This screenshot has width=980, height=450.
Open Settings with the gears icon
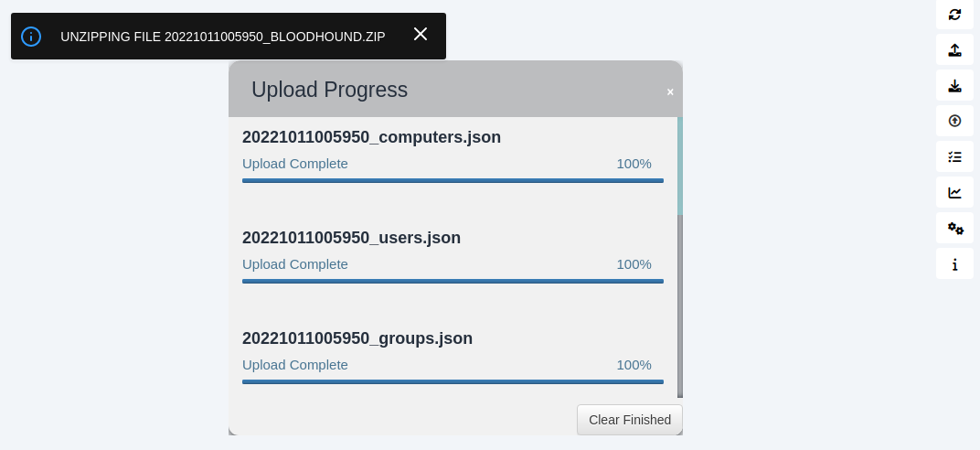(x=954, y=228)
